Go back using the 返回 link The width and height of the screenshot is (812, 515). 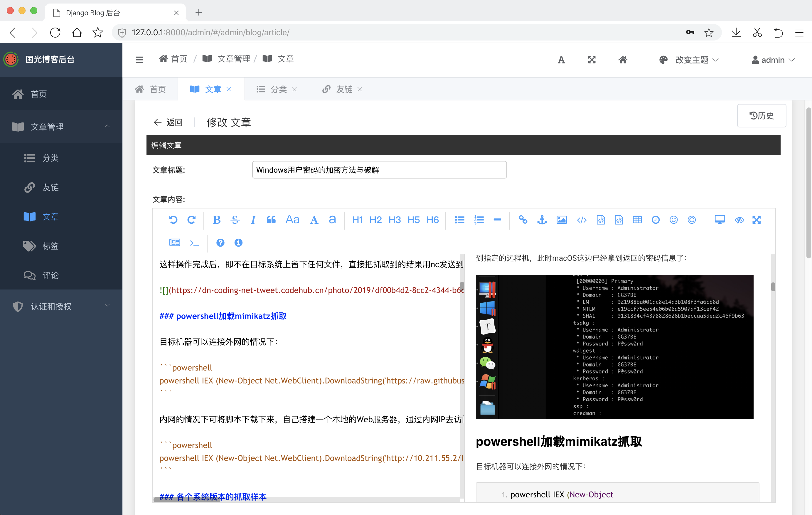[x=168, y=122]
